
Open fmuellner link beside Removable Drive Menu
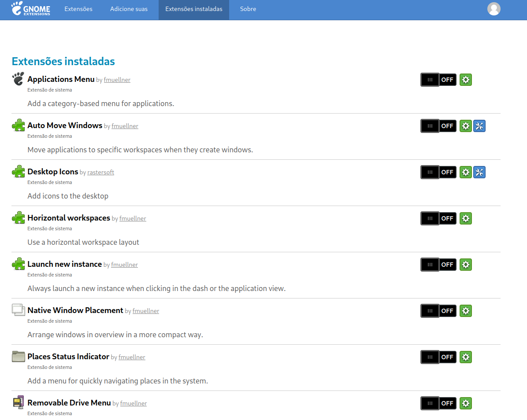(134, 404)
